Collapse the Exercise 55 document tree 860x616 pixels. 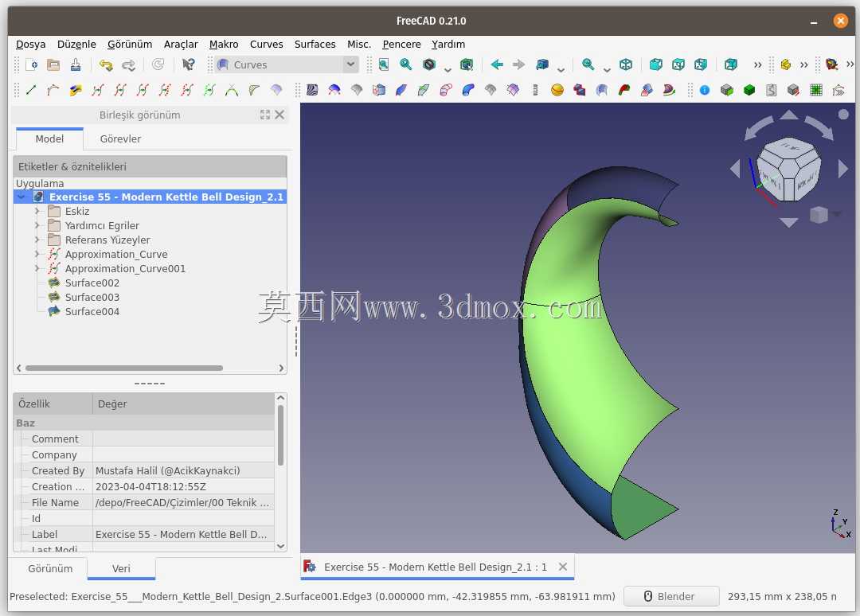(x=21, y=197)
